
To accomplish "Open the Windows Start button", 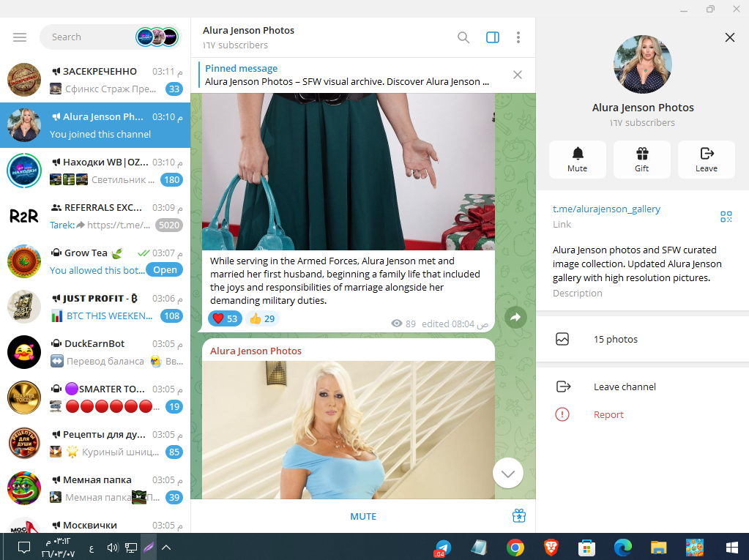I will point(731,548).
